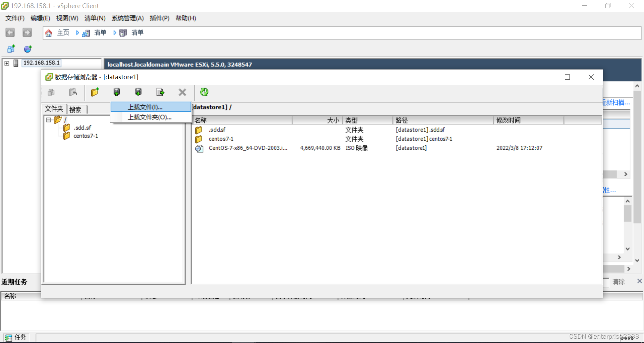
Task: Sort by the 大小 column header
Action: (317, 120)
